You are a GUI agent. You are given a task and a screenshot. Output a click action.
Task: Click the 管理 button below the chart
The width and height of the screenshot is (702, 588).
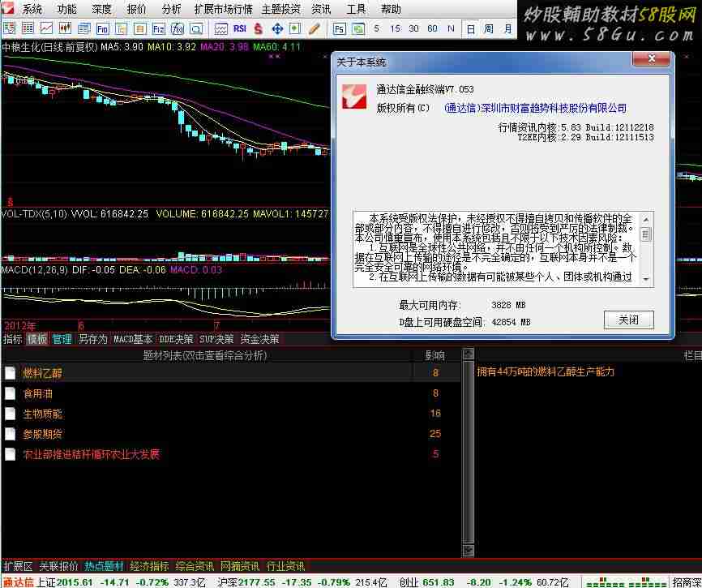(x=62, y=339)
